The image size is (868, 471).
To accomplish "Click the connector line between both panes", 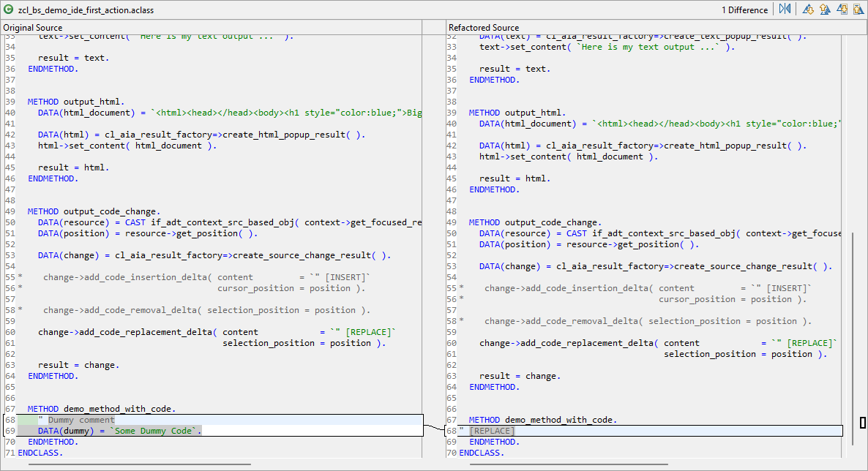I will (x=434, y=426).
